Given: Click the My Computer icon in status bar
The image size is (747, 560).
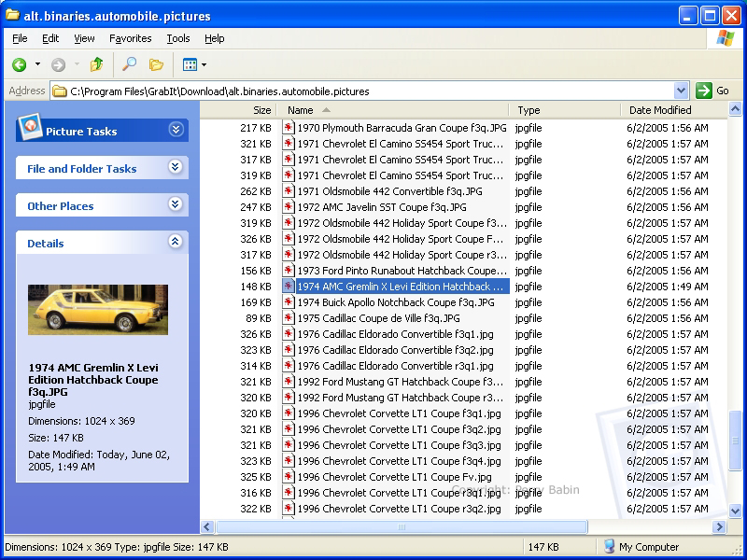Looking at the screenshot, I should [x=609, y=547].
